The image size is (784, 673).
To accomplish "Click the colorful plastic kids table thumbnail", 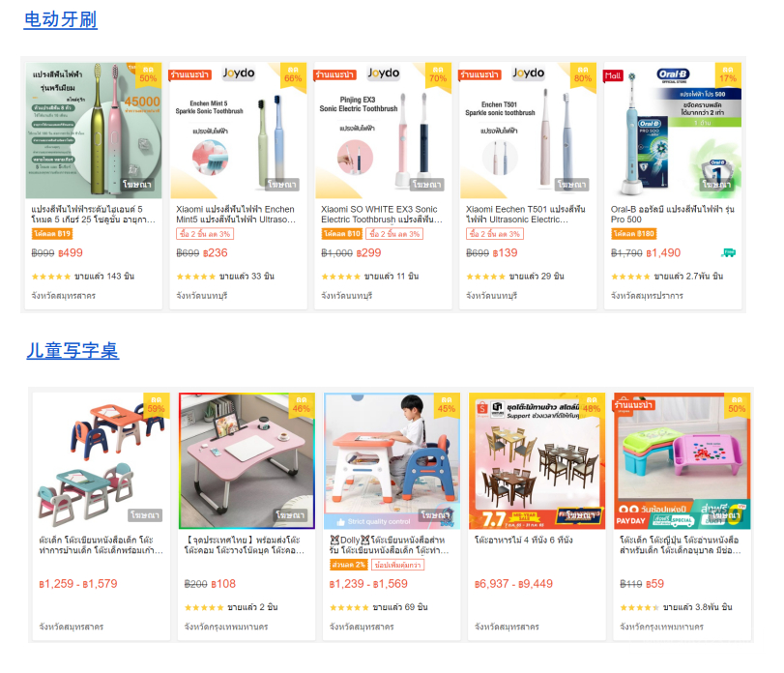I will click(682, 461).
